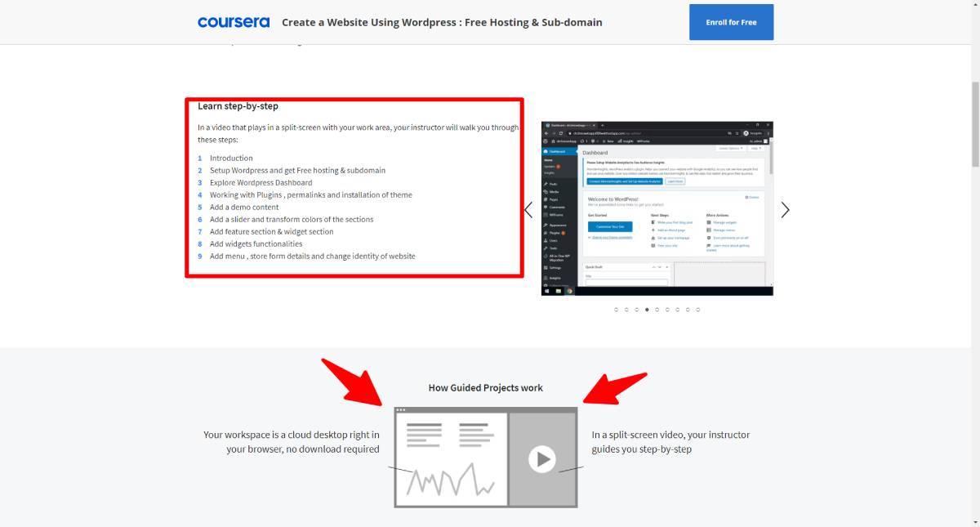Viewport: 980px width, 527px height.
Task: Click the play icon in the guided project illustration
Action: [x=542, y=458]
